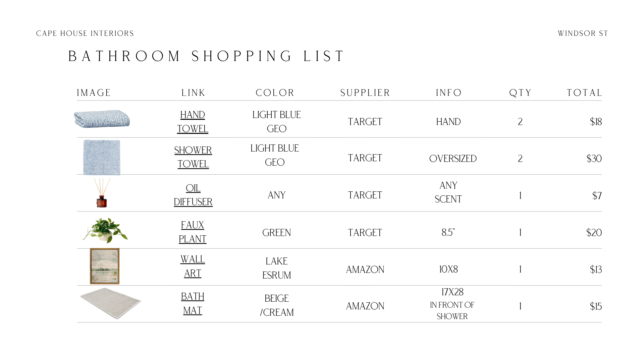The image size is (644, 362).
Task: Follow the Oil Diffuser link
Action: click(x=193, y=195)
